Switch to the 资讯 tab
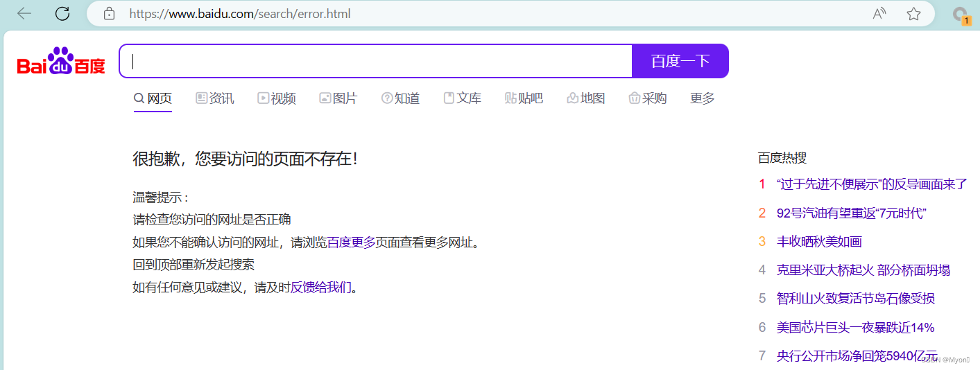 tap(215, 98)
